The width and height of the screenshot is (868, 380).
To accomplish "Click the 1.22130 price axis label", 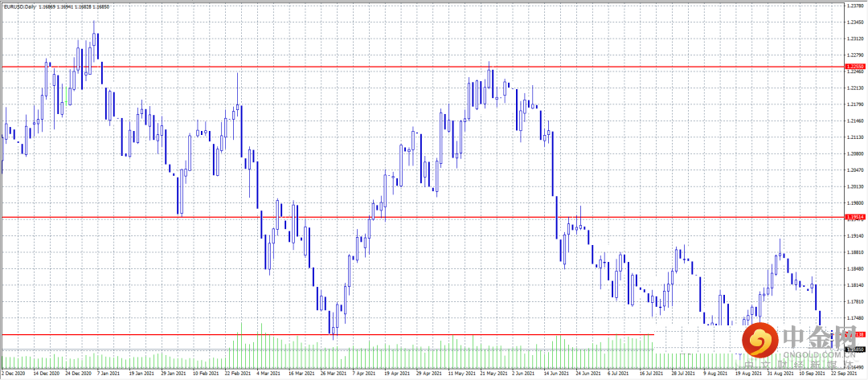I will click(856, 88).
